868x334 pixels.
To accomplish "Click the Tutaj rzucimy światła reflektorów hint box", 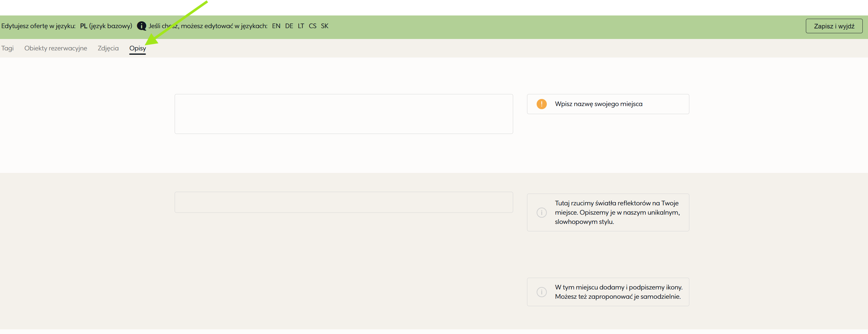I will 617,212.
